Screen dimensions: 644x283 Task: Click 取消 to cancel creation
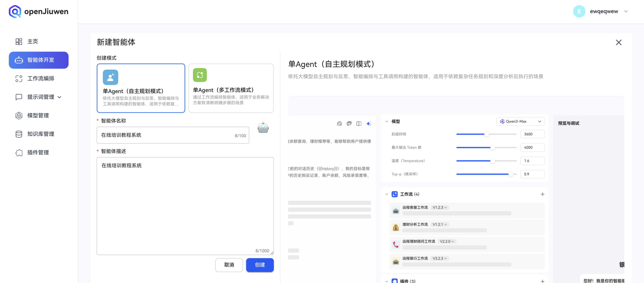(x=229, y=265)
